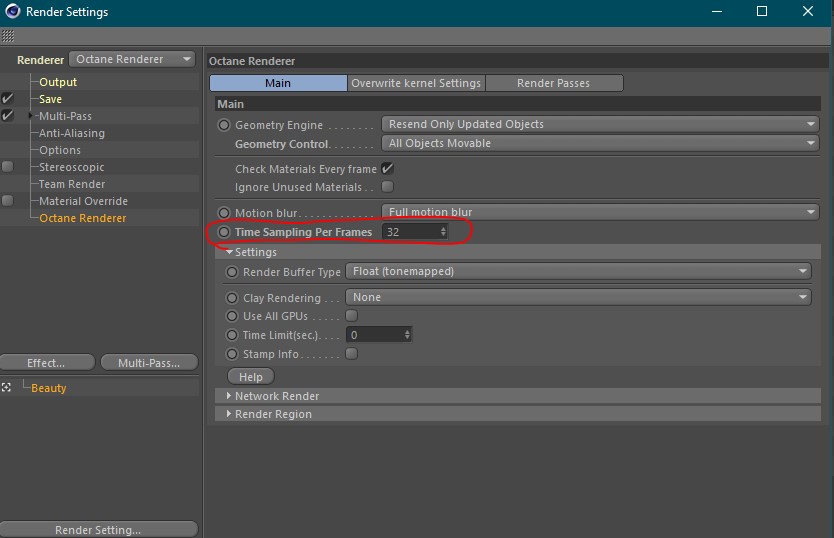Click the Help button
The image size is (834, 538).
coord(251,377)
